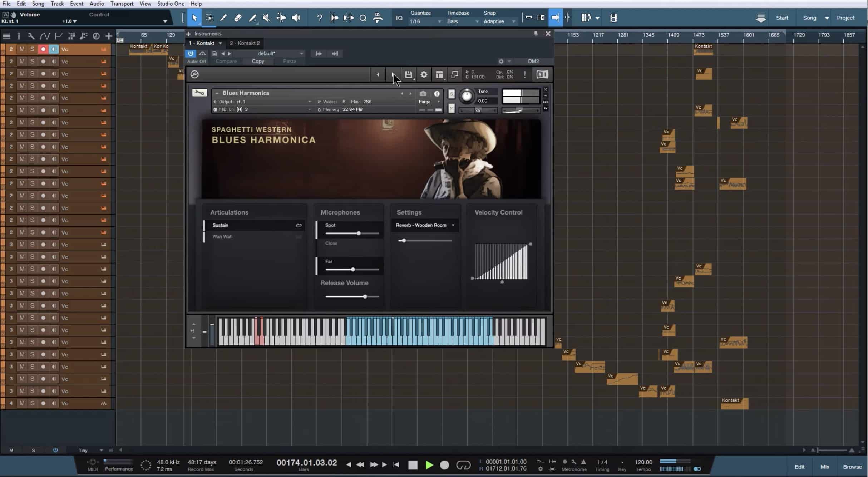Open the Browse panel
Image resolution: width=868 pixels, height=477 pixels.
852,467
